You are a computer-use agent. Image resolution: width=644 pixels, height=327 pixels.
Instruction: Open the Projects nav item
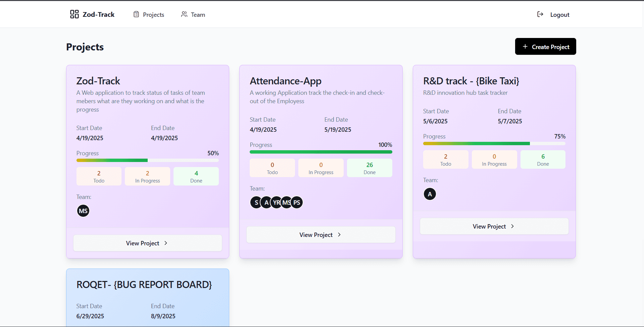(x=149, y=14)
